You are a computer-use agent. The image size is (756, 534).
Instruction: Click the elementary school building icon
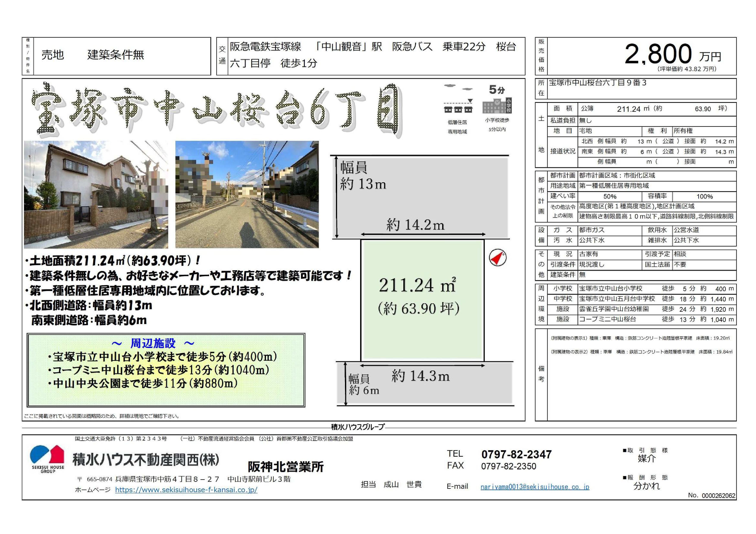(497, 106)
